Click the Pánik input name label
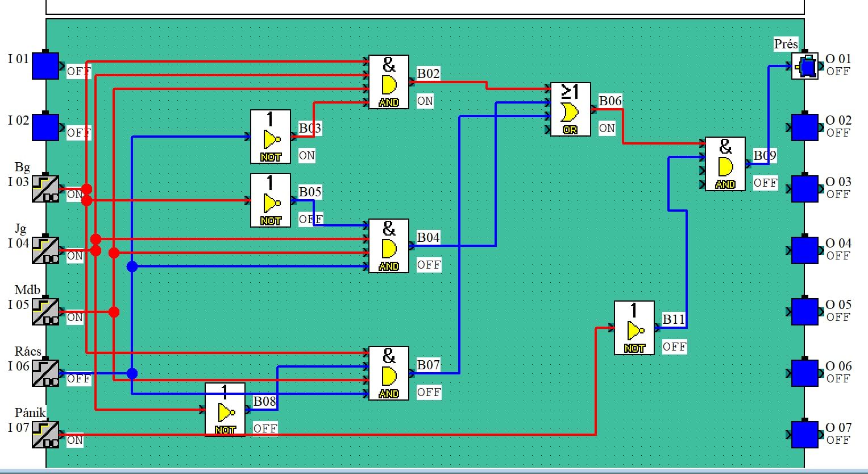868x474 pixels. click(x=30, y=413)
